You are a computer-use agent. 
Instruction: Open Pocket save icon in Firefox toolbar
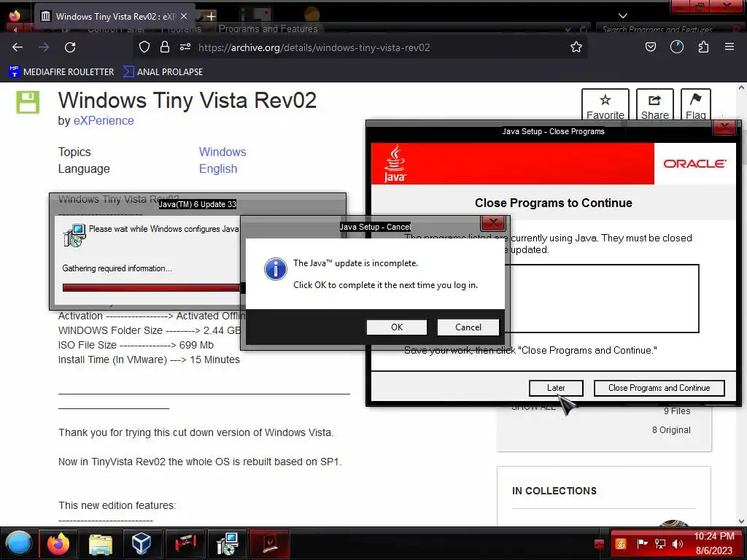(650, 47)
